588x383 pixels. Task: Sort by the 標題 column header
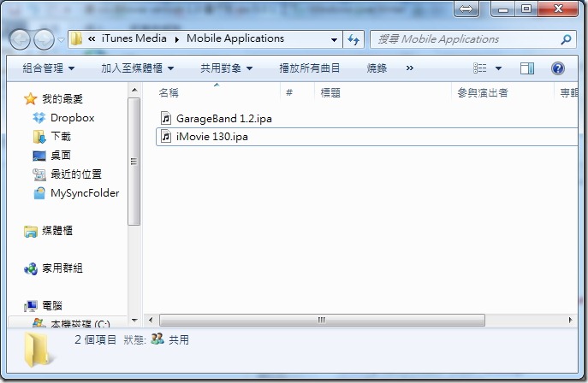tap(330, 93)
